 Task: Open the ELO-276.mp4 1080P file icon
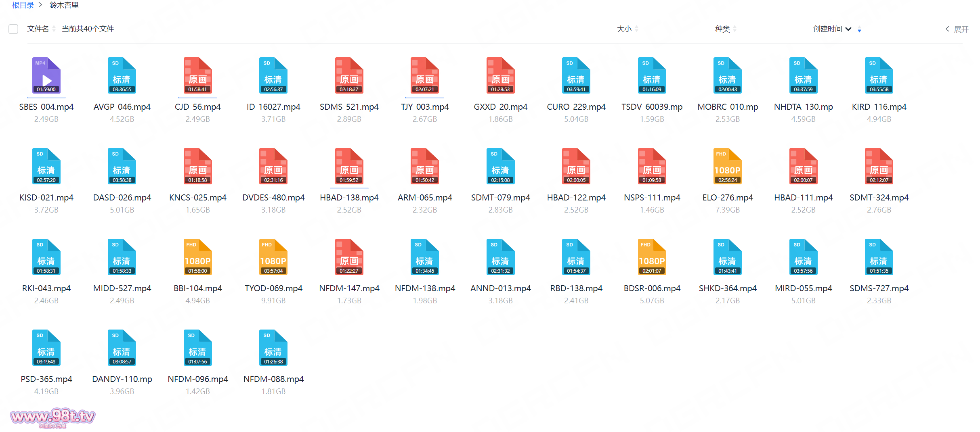[x=727, y=166]
